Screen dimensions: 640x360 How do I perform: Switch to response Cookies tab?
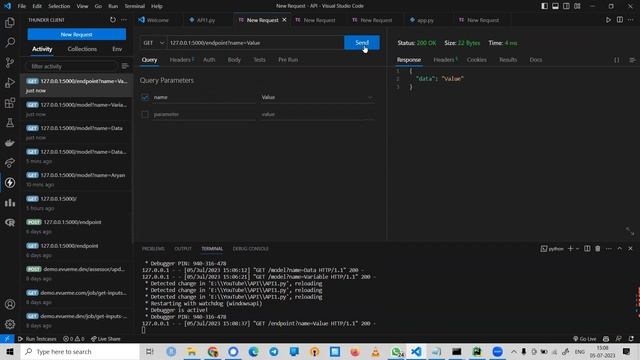pyautogui.click(x=476, y=60)
